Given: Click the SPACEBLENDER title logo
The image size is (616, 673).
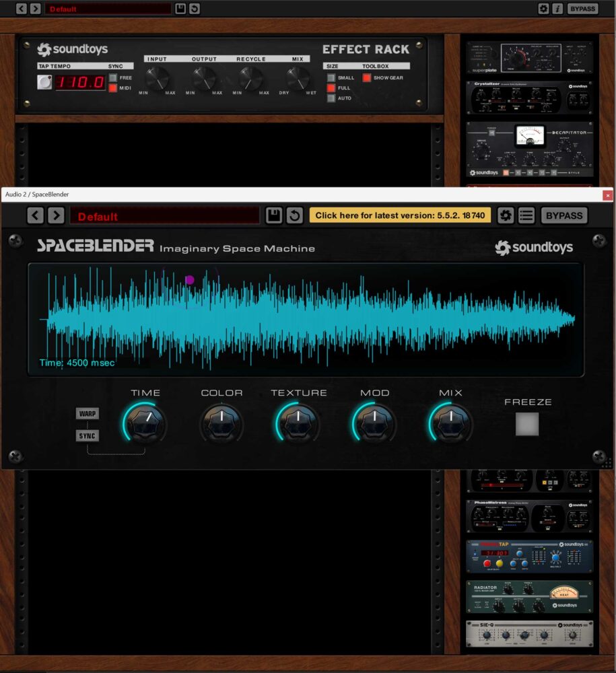Looking at the screenshot, I should [x=96, y=246].
